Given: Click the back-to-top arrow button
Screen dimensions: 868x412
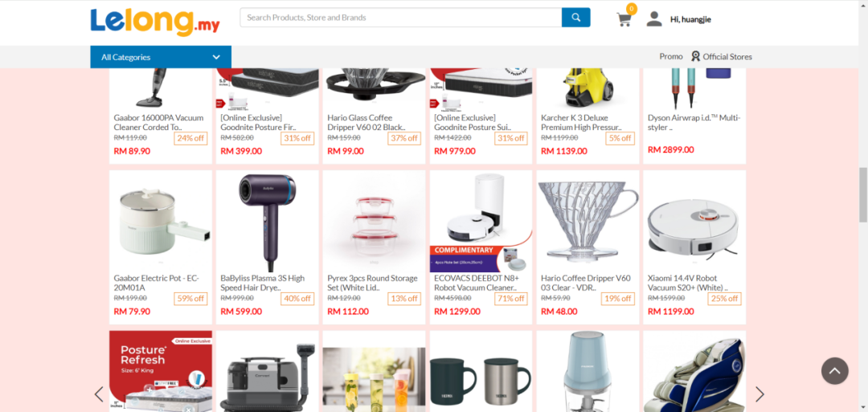Looking at the screenshot, I should tap(835, 370).
